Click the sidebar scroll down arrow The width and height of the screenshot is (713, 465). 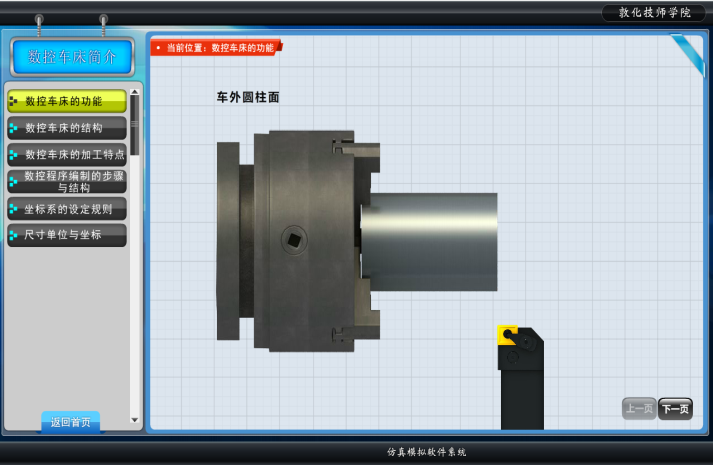click(135, 420)
